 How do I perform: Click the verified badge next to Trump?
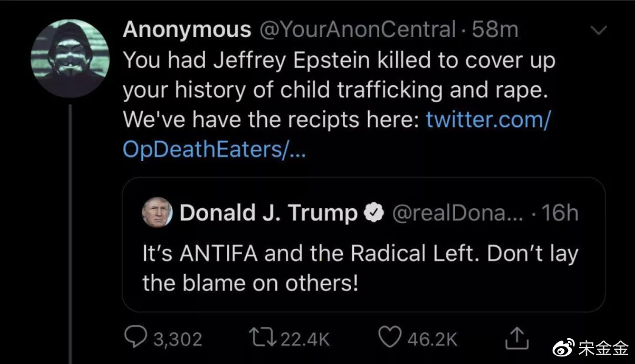(x=373, y=213)
